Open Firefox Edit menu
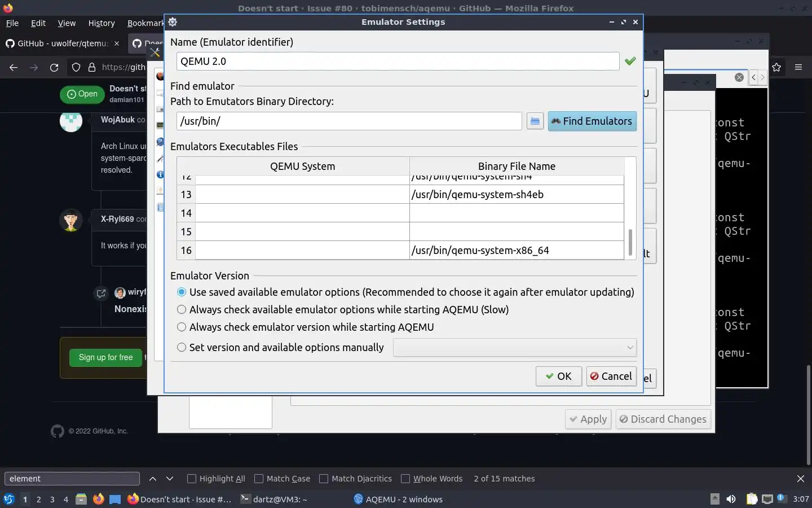Image resolution: width=812 pixels, height=508 pixels. (38, 23)
